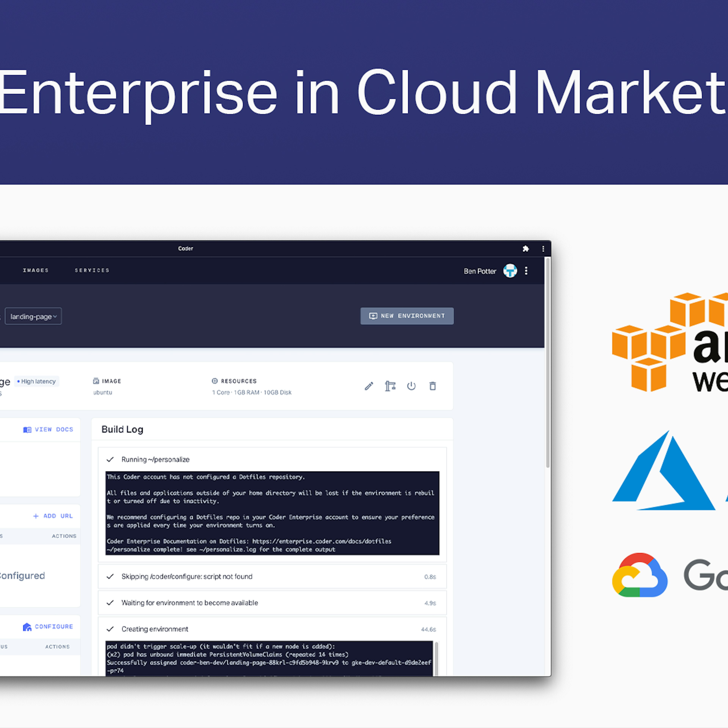Click the "This Coder account has not configured" log line
Screen dimensions: 728x728
click(206, 477)
